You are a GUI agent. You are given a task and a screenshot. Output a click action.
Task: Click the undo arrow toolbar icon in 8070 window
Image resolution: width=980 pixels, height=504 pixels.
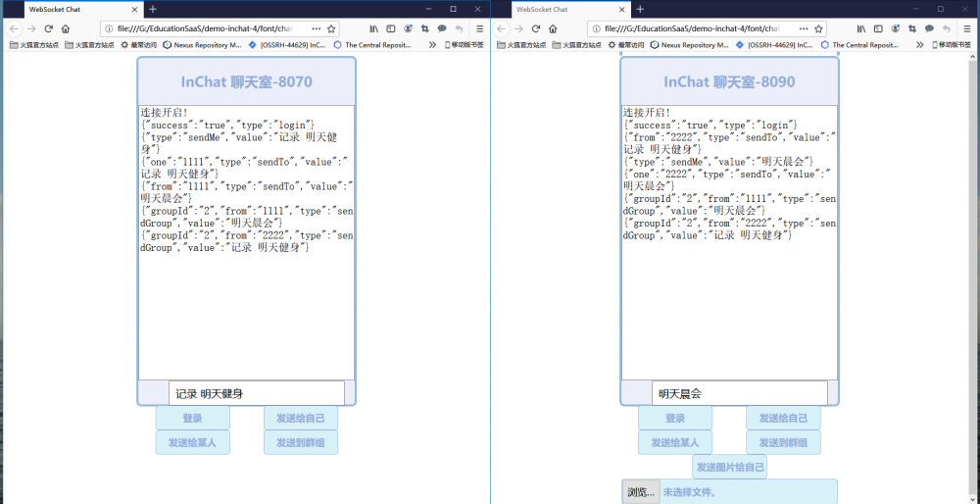click(x=460, y=28)
